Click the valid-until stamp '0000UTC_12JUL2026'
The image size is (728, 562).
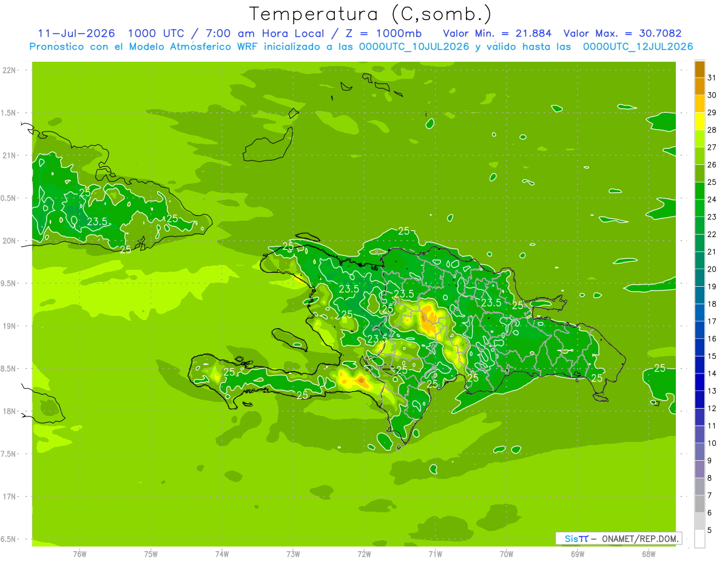tap(638, 47)
